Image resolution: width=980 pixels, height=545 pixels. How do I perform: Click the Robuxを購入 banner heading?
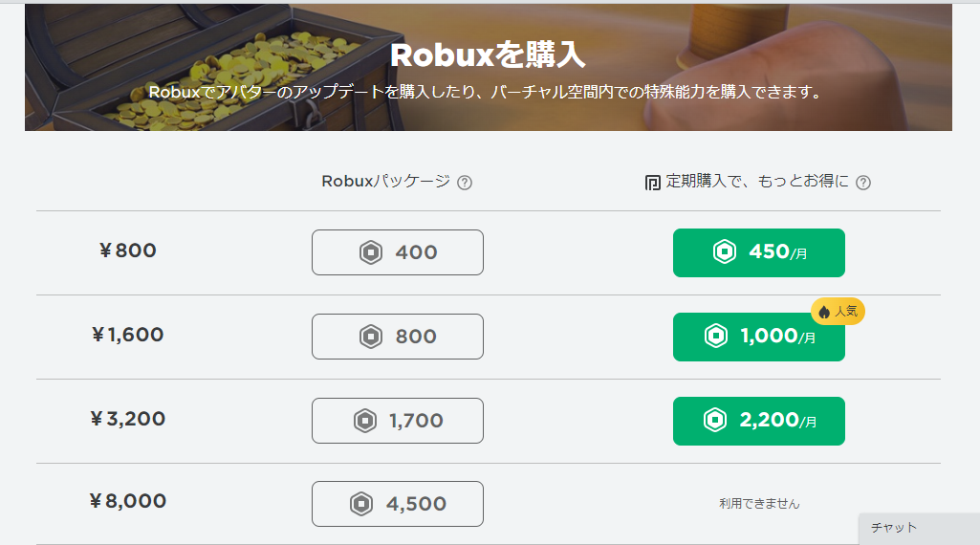point(488,54)
